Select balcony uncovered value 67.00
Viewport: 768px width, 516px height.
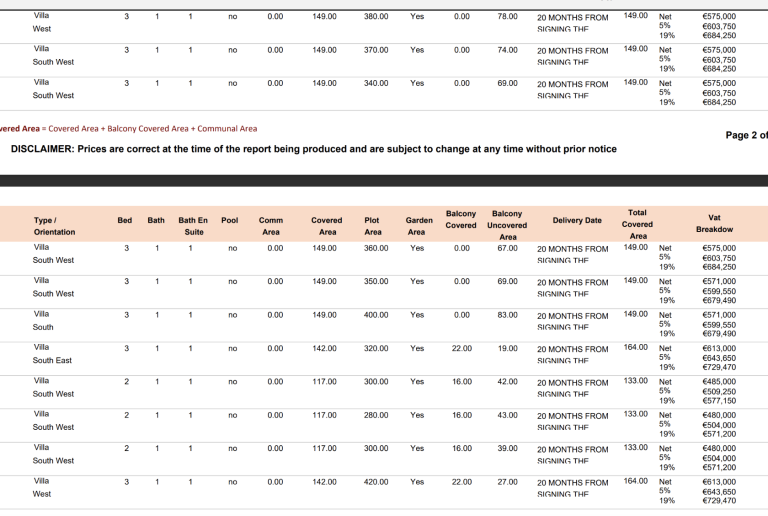(507, 248)
